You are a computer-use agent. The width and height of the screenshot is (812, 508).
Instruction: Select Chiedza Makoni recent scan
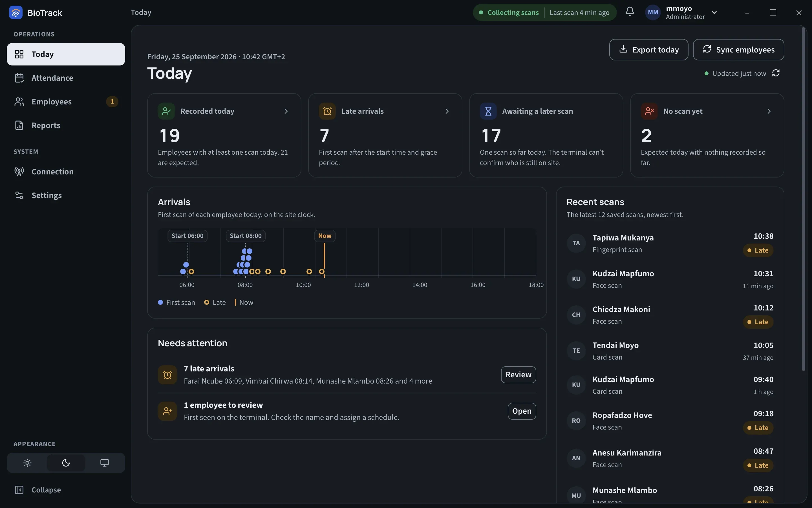tap(670, 315)
